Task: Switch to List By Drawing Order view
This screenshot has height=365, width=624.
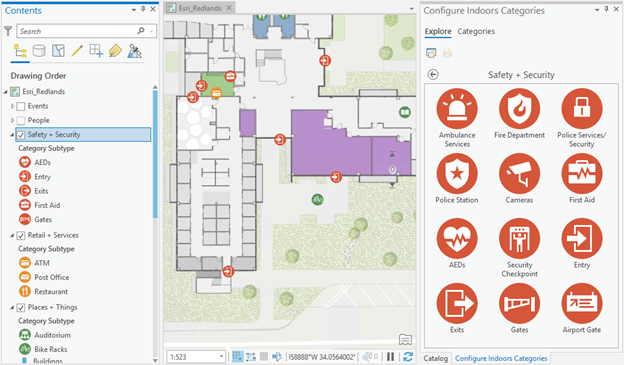Action: pos(20,51)
